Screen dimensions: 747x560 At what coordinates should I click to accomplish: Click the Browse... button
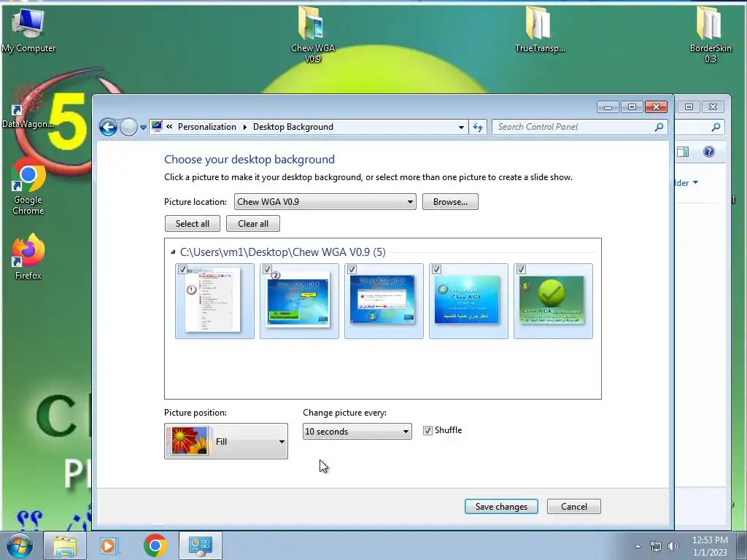[x=450, y=202]
